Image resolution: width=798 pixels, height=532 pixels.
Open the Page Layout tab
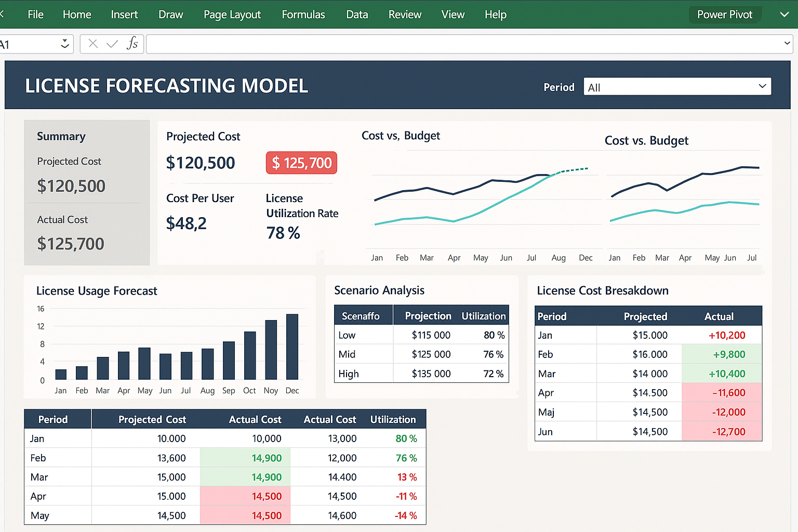[232, 15]
